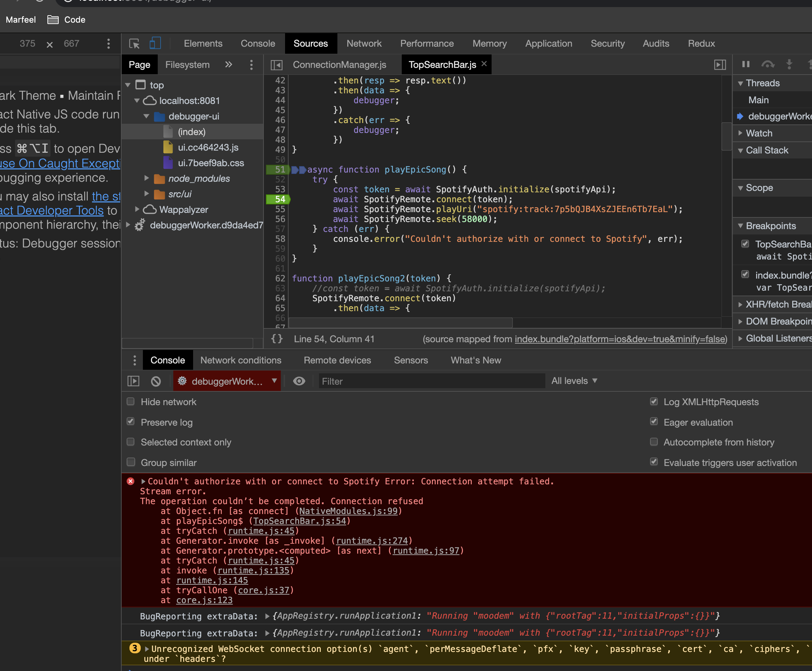
Task: Open the Remote devices tab
Action: click(337, 360)
